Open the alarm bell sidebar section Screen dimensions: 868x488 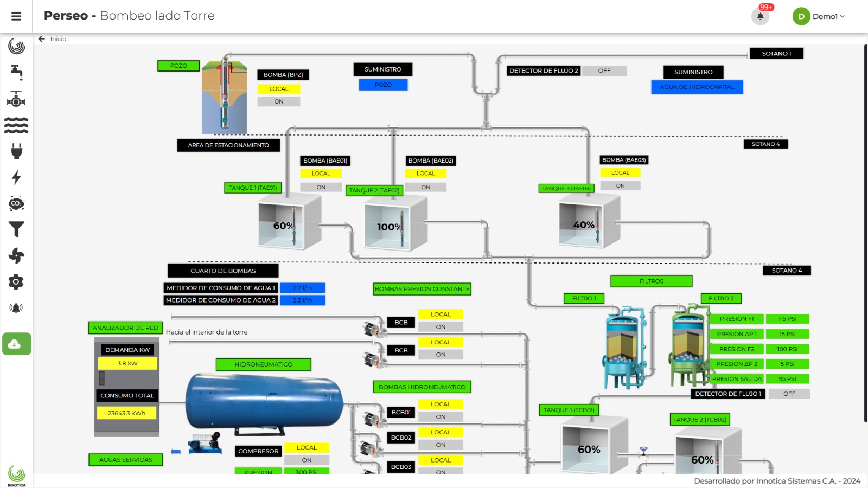coord(16,308)
